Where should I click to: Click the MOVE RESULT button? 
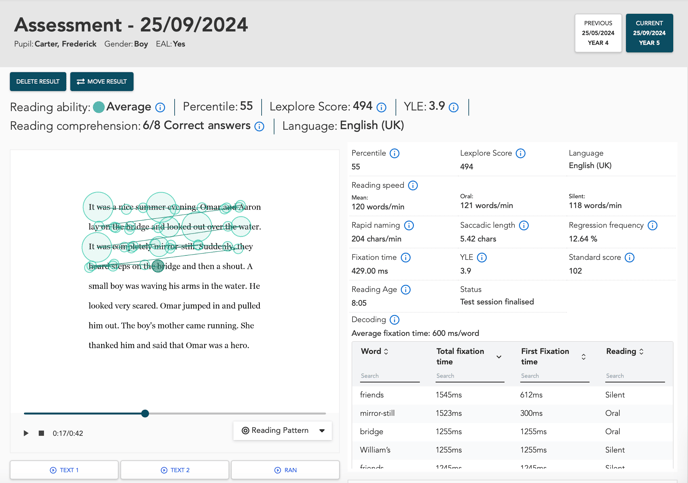point(102,82)
